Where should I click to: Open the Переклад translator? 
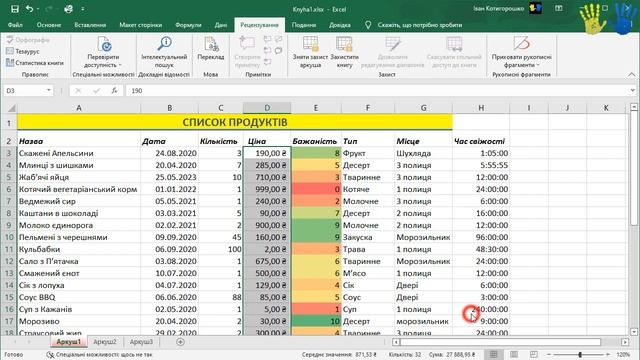tap(211, 49)
